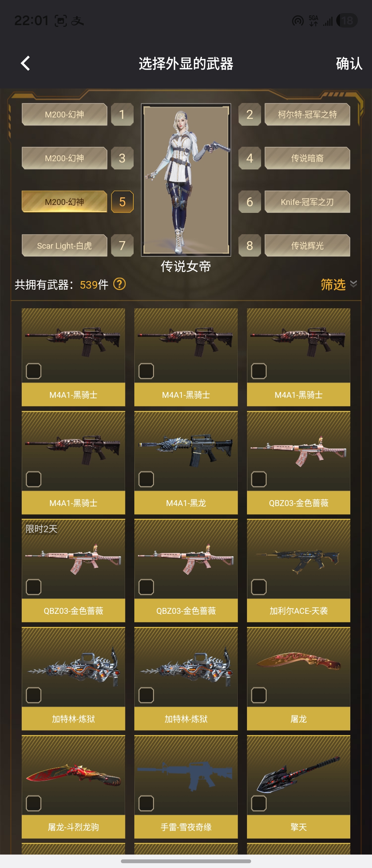The width and height of the screenshot is (372, 868).
Task: Select the slot number 4 badge
Action: [x=250, y=158]
